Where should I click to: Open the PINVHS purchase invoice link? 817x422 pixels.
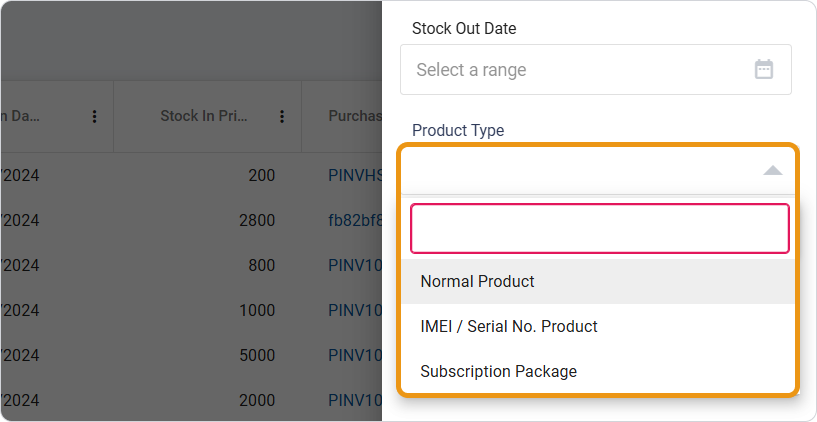tap(354, 176)
